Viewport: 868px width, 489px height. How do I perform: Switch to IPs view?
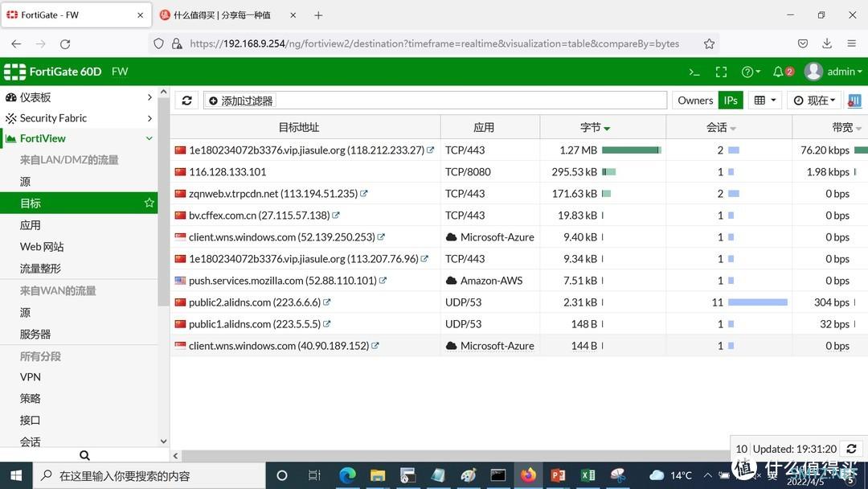(x=730, y=101)
